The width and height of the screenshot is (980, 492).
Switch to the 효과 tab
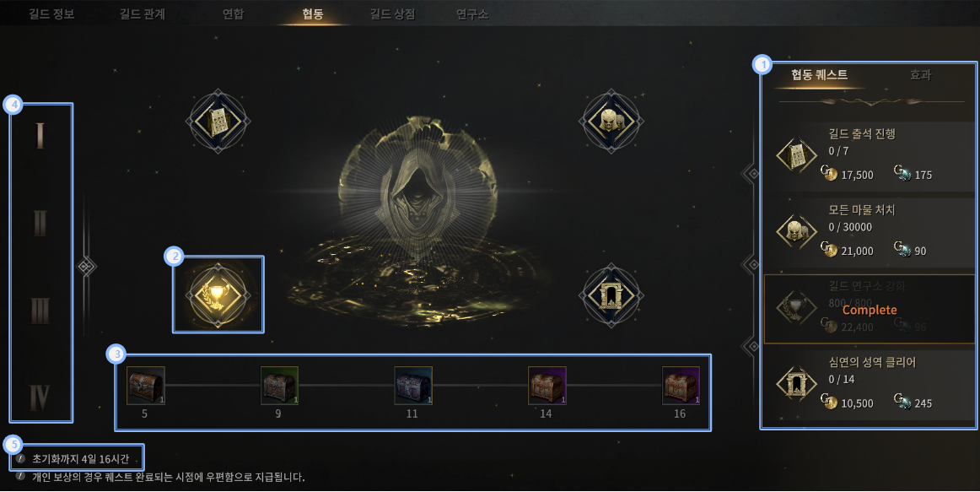point(920,75)
